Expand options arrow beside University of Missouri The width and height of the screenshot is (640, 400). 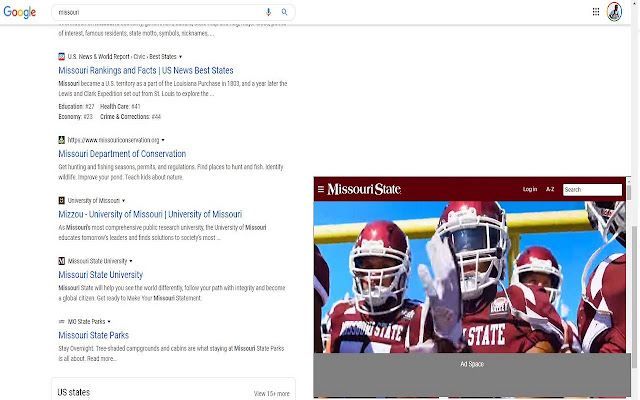tap(123, 201)
